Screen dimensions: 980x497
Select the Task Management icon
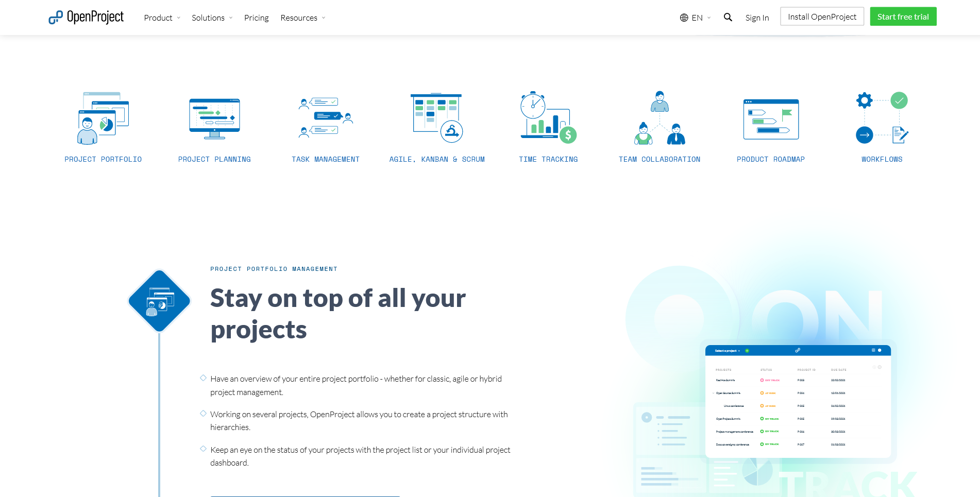[x=326, y=118]
